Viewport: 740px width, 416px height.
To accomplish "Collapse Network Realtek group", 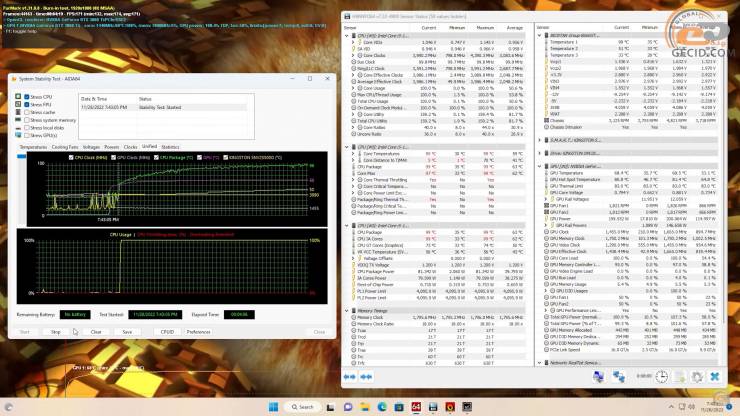I will point(540,363).
